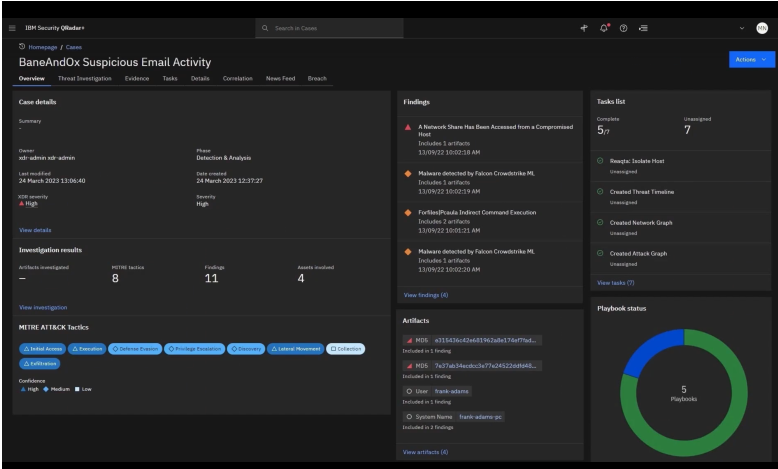Toggle complete check for Reaqta: Isolate Host
778x469 pixels.
[x=600, y=161]
